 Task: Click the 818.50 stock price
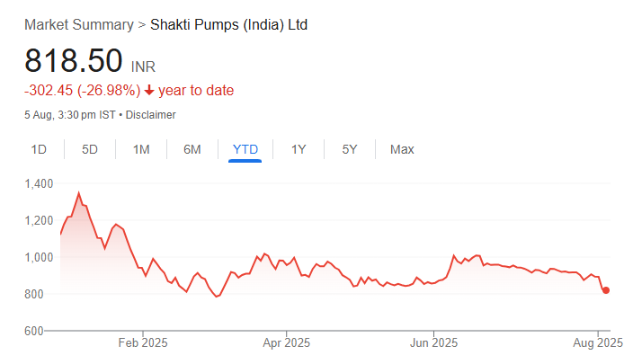point(74,61)
